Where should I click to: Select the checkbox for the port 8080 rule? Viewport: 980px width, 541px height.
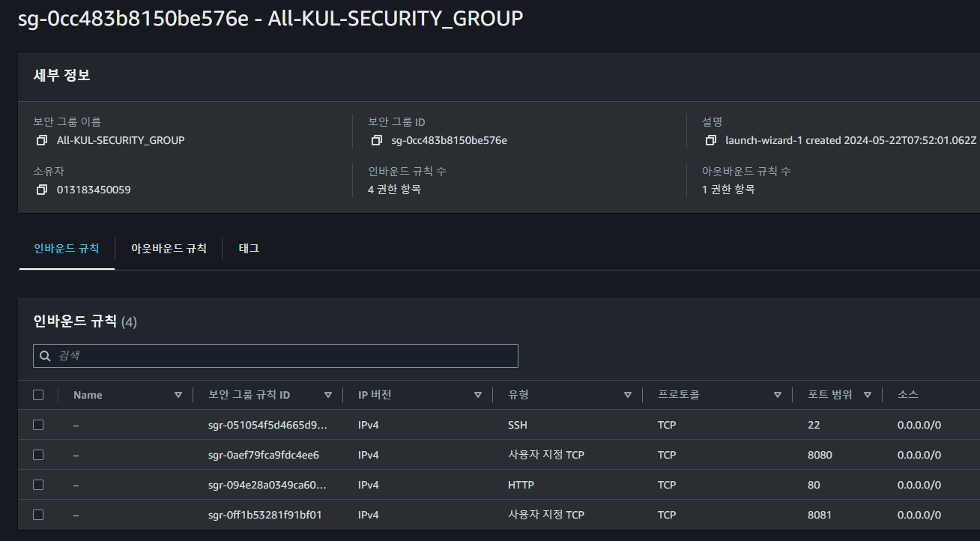pyautogui.click(x=38, y=455)
